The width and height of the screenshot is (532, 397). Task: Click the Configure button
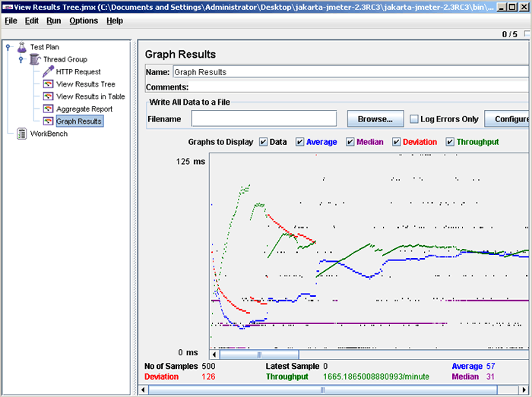[509, 118]
